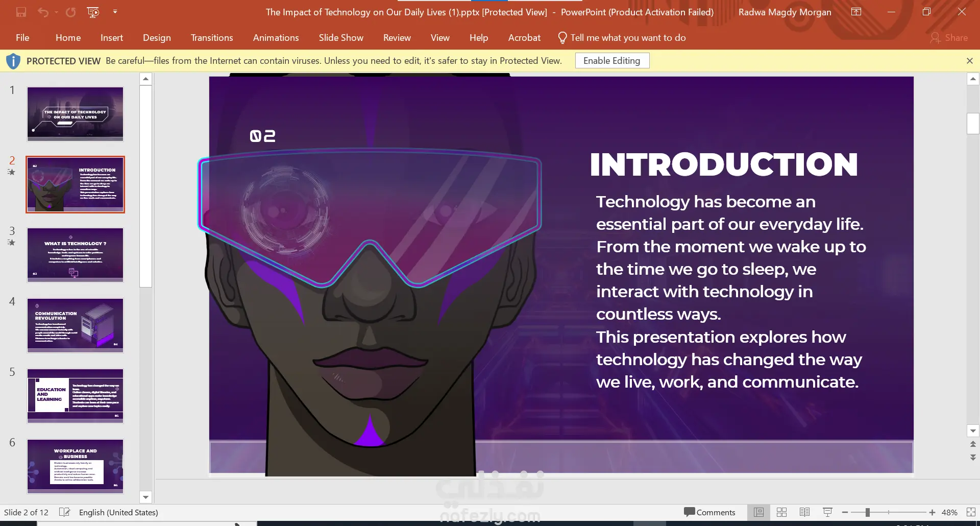The height and width of the screenshot is (526, 980).
Task: Play animations via slide 2 star icon
Action: [11, 173]
